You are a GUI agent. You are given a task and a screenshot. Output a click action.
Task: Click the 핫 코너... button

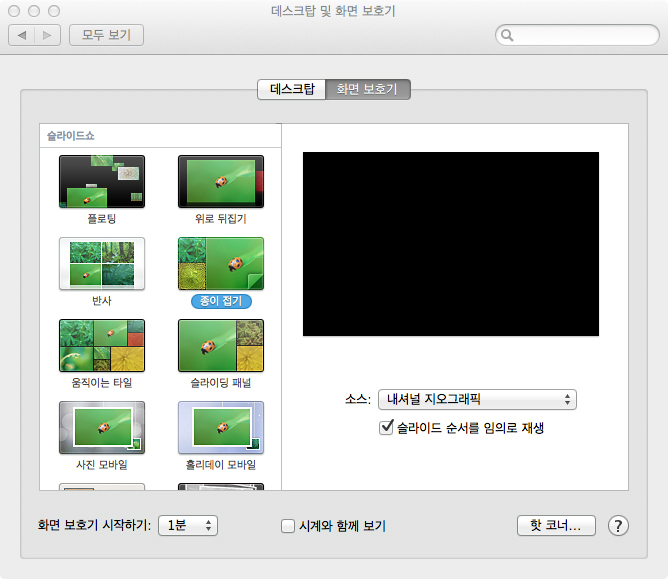click(x=556, y=525)
